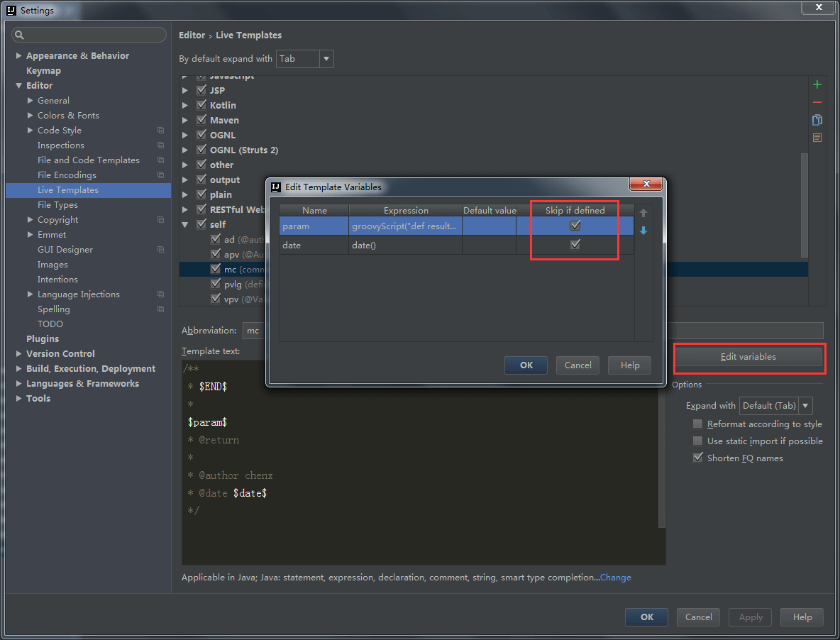The width and height of the screenshot is (840, 640).
Task: Select Keymap in settings tree
Action: click(x=43, y=71)
